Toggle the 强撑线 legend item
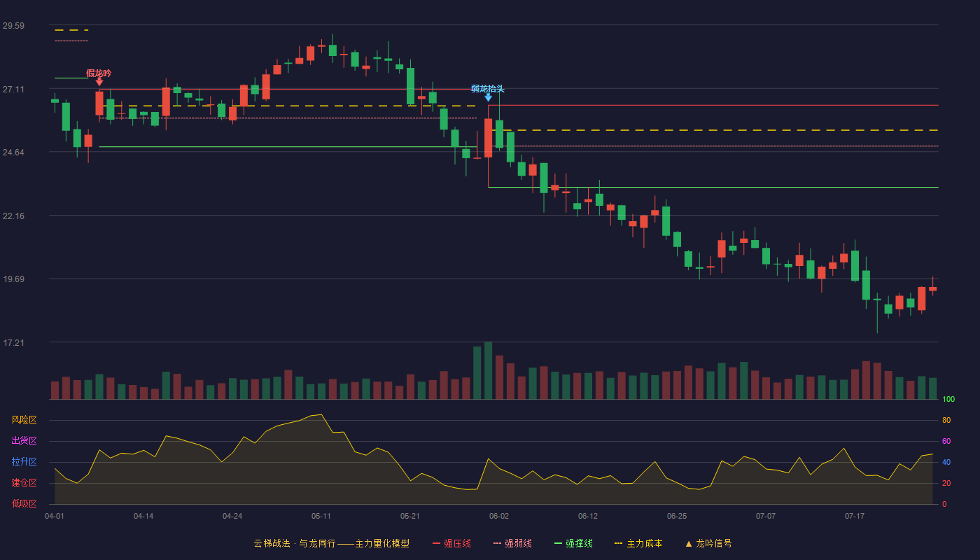The height and width of the screenshot is (560, 980). pyautogui.click(x=573, y=543)
